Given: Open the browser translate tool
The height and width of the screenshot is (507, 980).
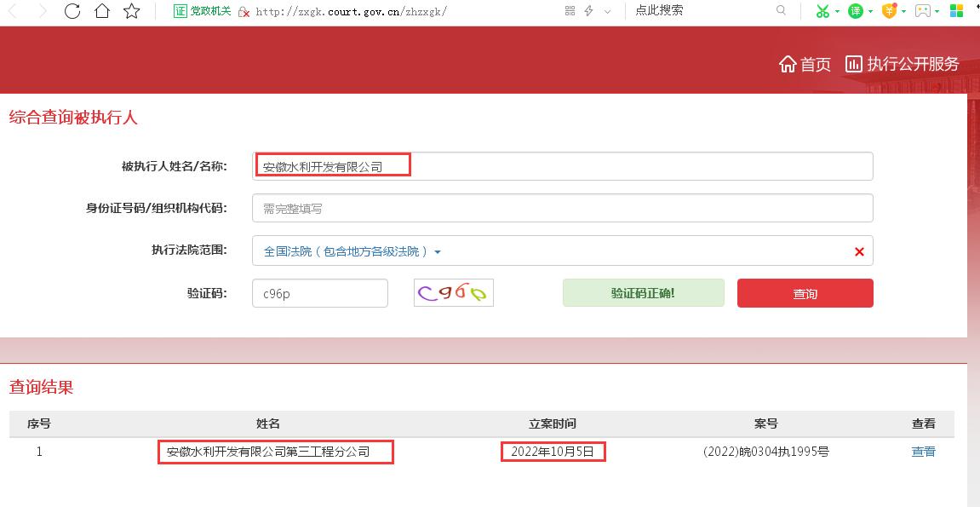Looking at the screenshot, I should coord(857,11).
